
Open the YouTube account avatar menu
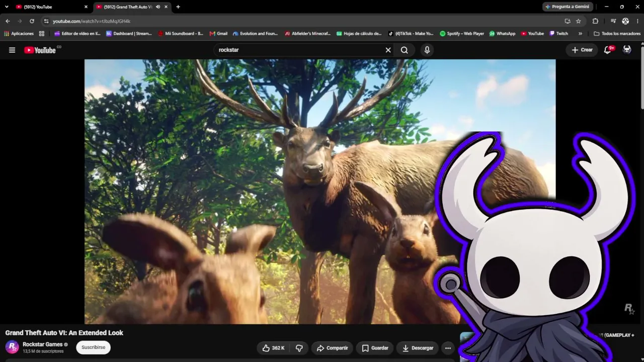(627, 50)
